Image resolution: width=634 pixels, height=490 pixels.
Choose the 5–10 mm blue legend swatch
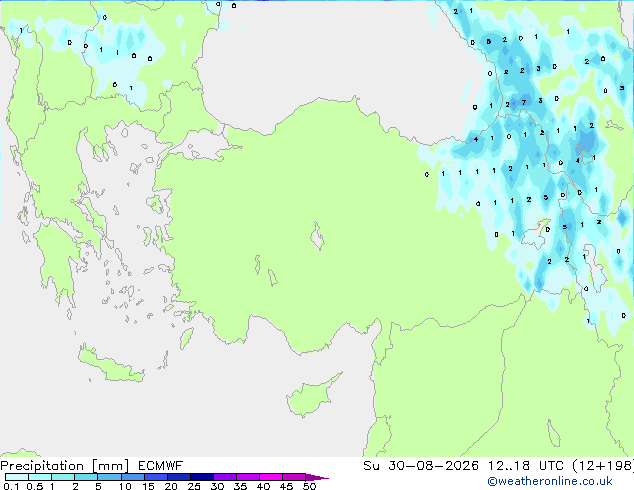pyautogui.click(x=109, y=477)
